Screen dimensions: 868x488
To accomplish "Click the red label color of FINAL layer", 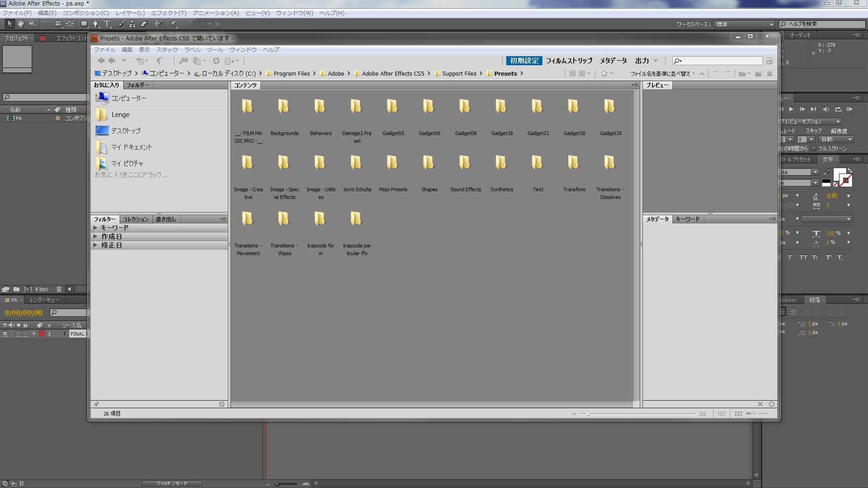I will pyautogui.click(x=42, y=334).
